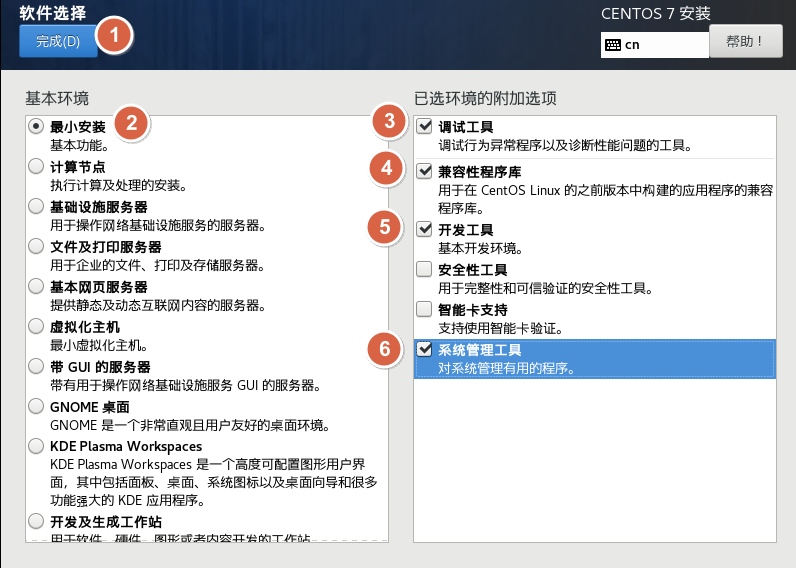Select the 计算节点 radio button
Viewport: 796px width, 568px height.
pos(36,166)
